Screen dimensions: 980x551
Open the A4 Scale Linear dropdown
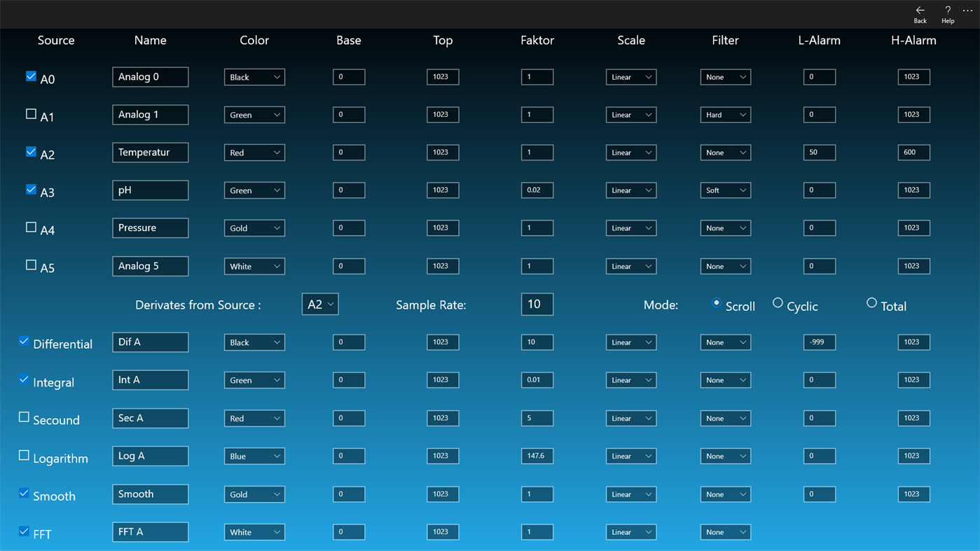(631, 228)
